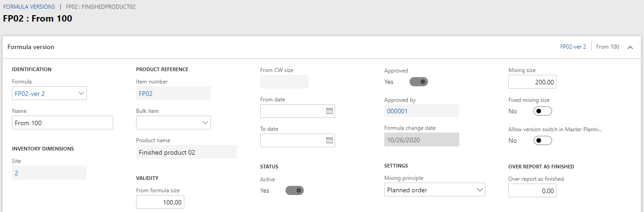The image size is (644, 212).
Task: Click the FP02-ver 2 header summary link
Action: click(x=573, y=47)
